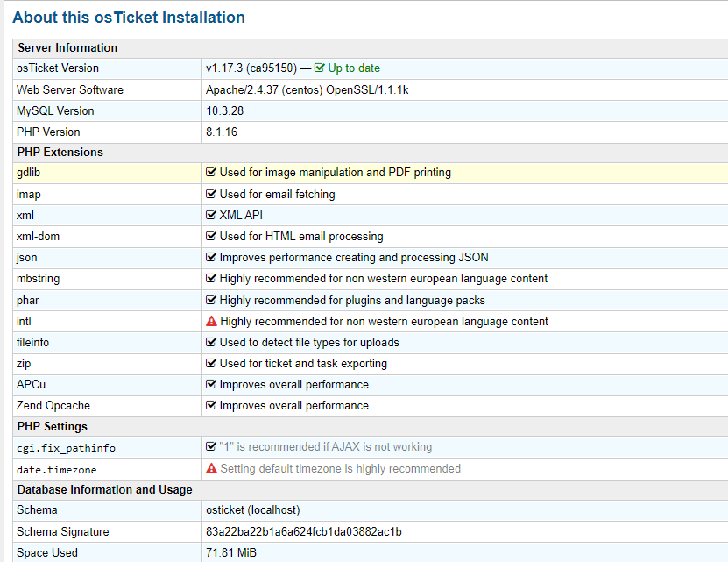728x562 pixels.
Task: Click the fileinfo row check icon
Action: (x=211, y=343)
